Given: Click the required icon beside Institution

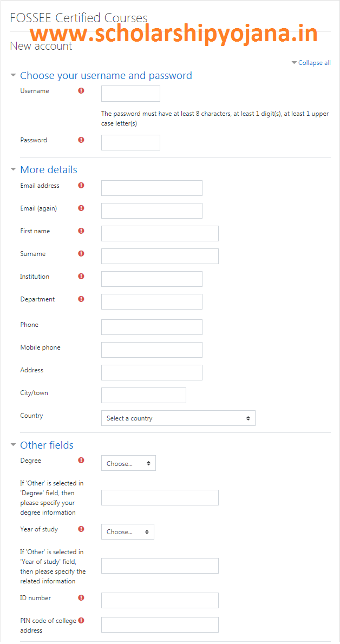Looking at the screenshot, I should [81, 277].
